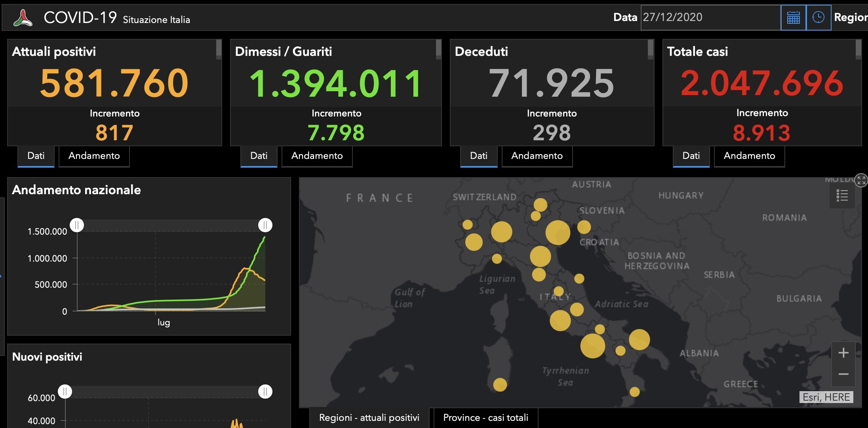Open the calendar date picker icon

(x=793, y=17)
